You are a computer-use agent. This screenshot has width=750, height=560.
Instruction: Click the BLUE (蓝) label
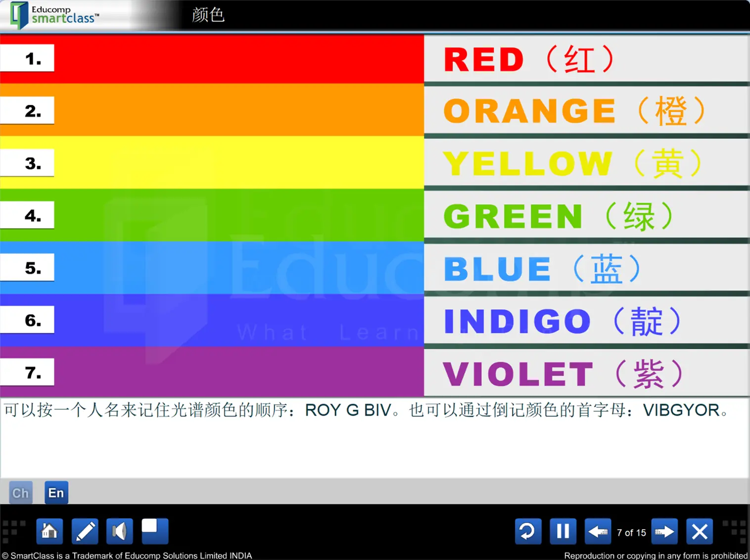(542, 269)
